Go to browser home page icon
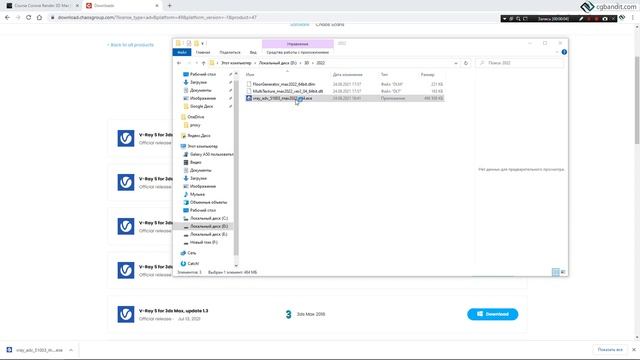640x360 pixels. (39, 18)
